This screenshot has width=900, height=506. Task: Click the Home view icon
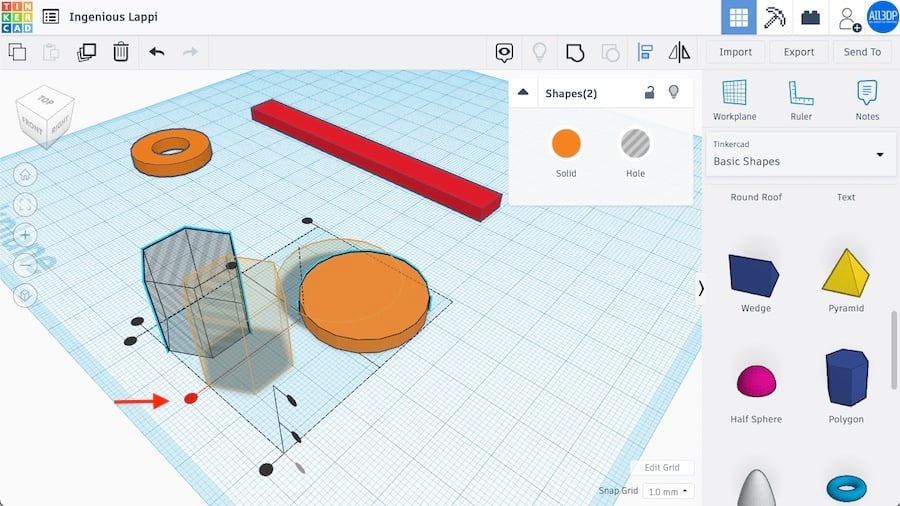click(x=26, y=175)
